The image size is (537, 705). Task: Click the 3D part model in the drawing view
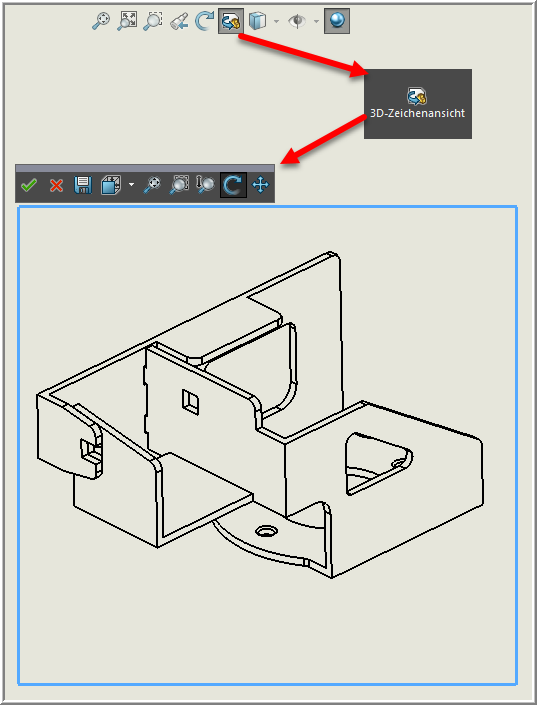[x=260, y=415]
